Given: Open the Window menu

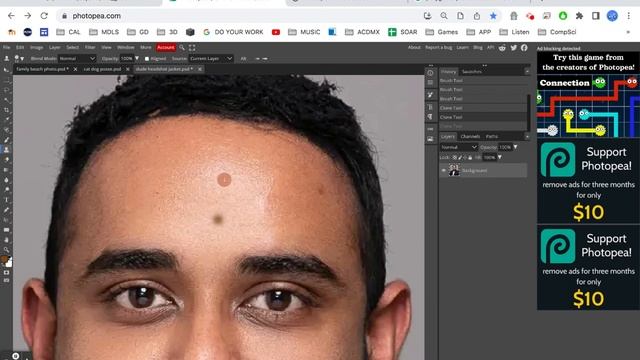Looking at the screenshot, I should [125, 48].
